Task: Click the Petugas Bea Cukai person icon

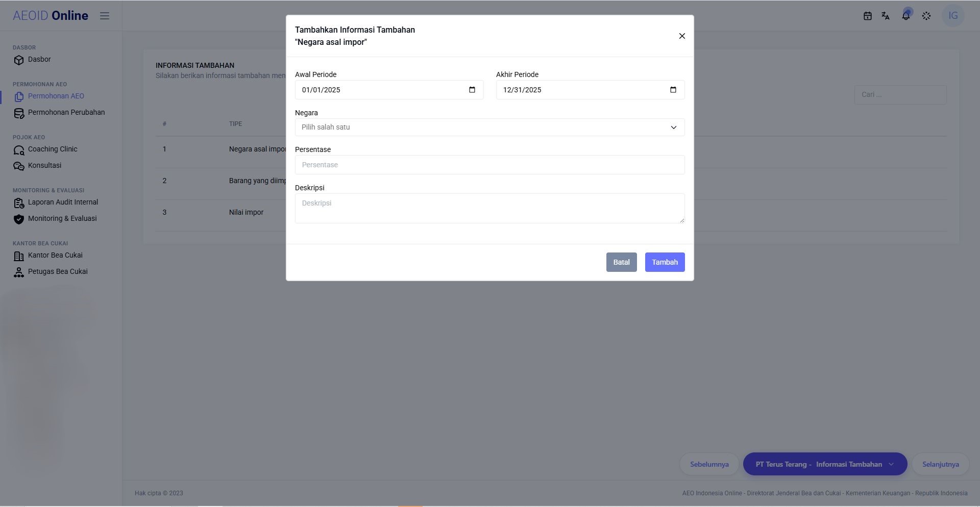Action: [x=19, y=272]
